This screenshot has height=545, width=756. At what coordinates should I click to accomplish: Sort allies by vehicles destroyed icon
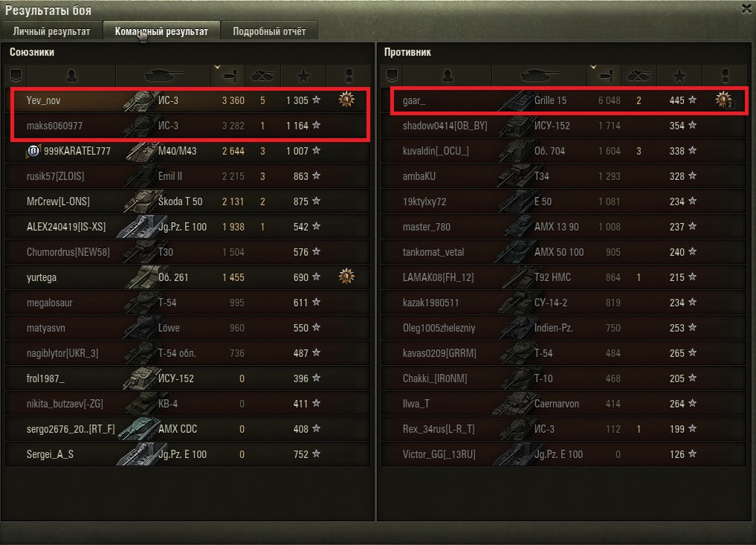click(x=263, y=76)
